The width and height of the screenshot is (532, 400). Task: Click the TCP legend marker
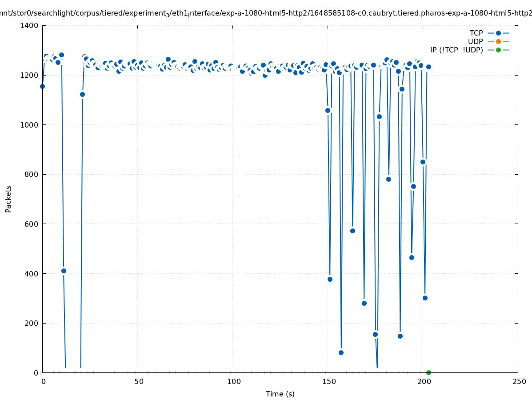pyautogui.click(x=498, y=33)
